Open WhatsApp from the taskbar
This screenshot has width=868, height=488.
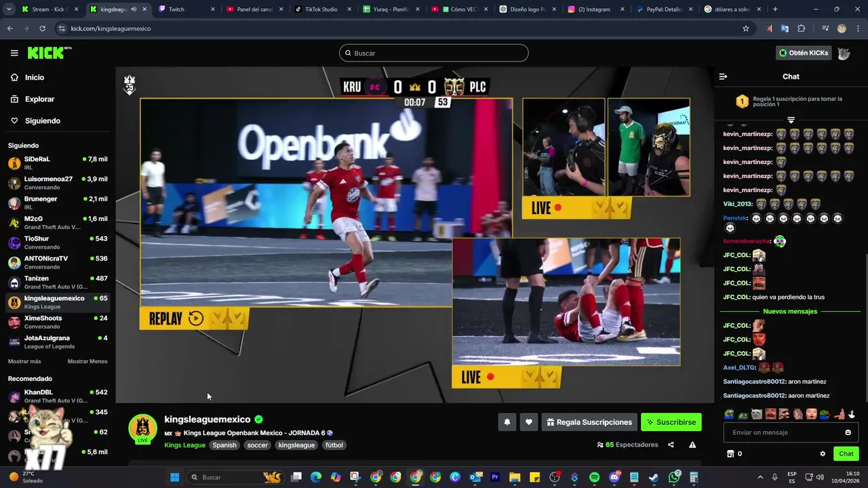pos(674,477)
